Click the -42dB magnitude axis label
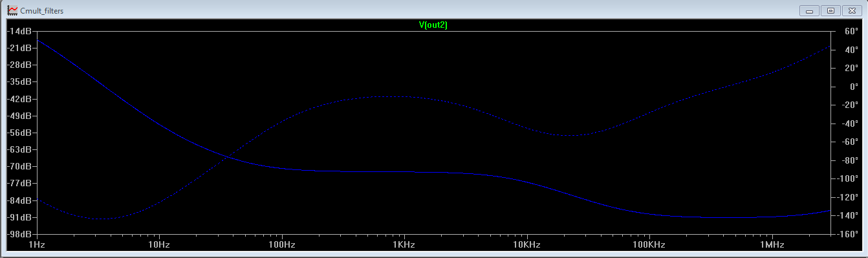868x258 pixels. click(19, 99)
